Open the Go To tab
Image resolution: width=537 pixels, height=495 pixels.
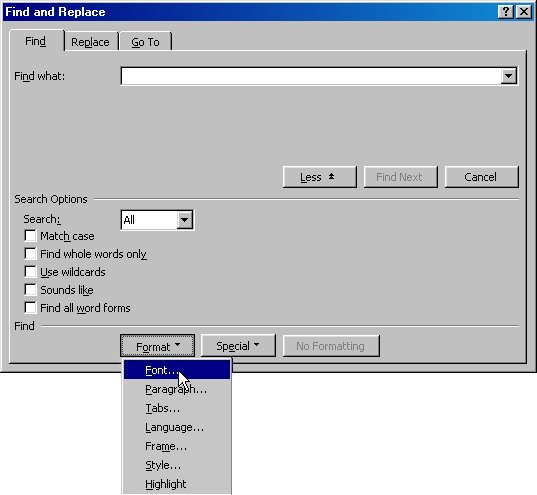(x=145, y=42)
